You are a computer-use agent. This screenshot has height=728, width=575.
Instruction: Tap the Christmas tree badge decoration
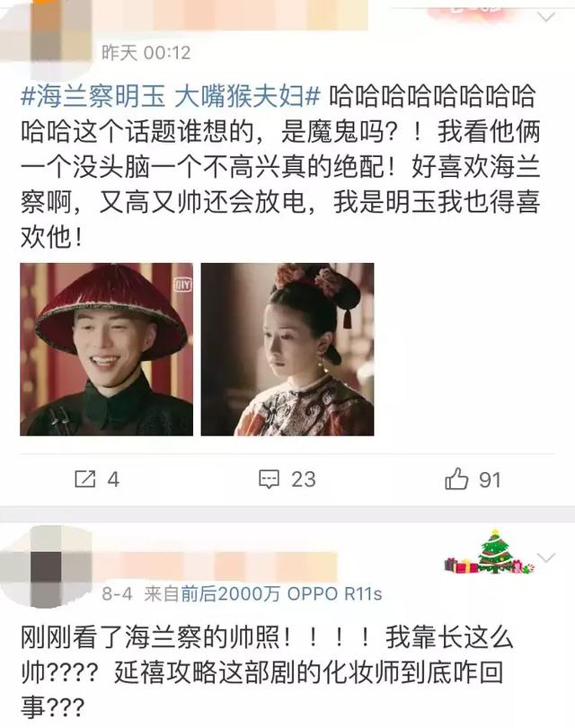tap(489, 551)
